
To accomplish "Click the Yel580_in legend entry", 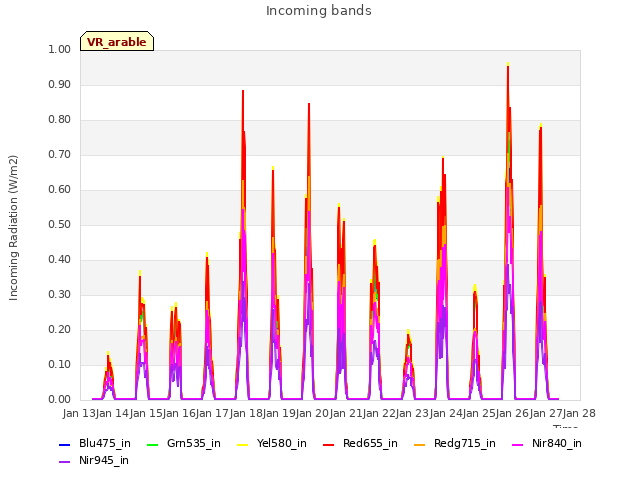I will point(272,443).
